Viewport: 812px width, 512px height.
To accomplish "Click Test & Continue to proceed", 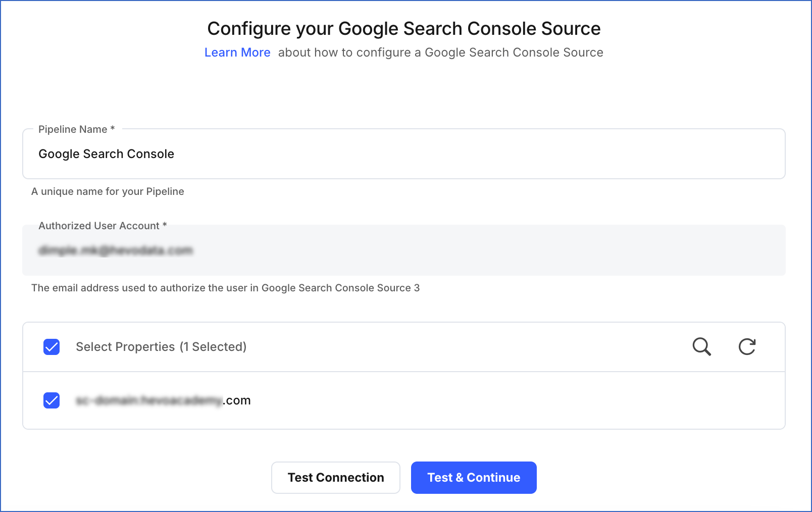I will [474, 477].
